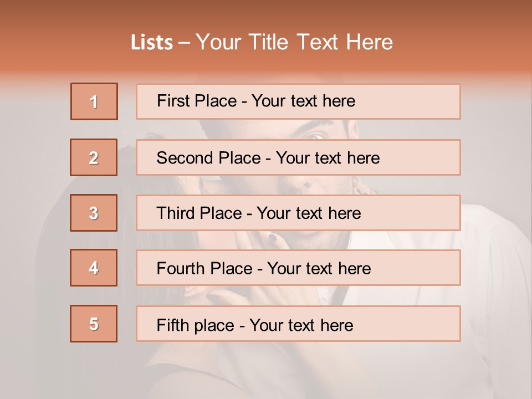This screenshot has height=399, width=532.
Task: Click the First Place text box
Action: [x=298, y=101]
